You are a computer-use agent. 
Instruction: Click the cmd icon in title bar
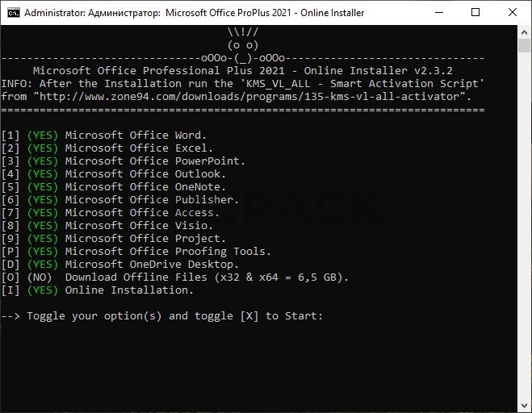click(x=10, y=13)
